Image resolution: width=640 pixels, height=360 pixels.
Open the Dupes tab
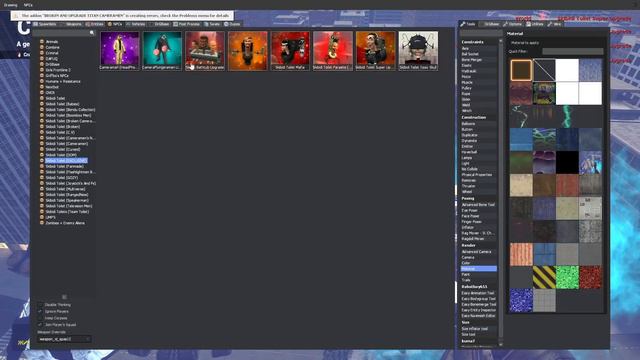[232, 24]
